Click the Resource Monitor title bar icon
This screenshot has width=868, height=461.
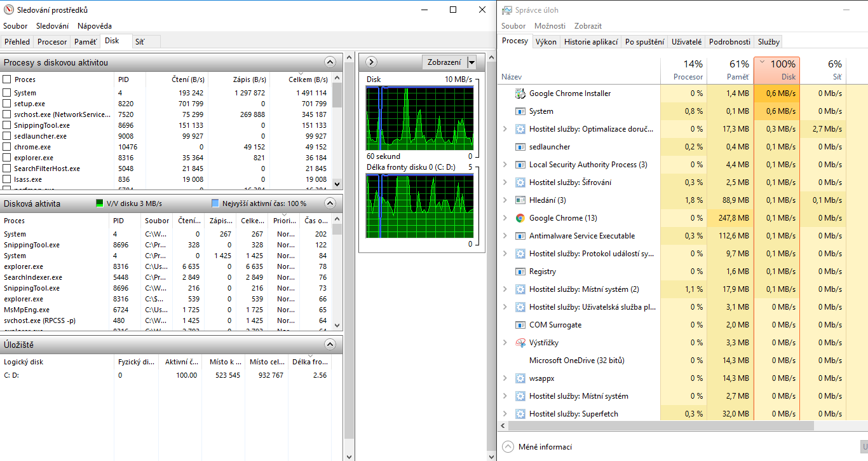(9, 10)
